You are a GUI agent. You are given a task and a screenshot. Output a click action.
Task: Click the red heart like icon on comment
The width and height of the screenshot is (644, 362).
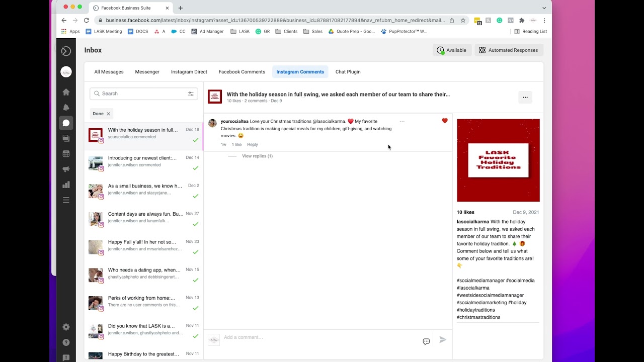(x=445, y=121)
